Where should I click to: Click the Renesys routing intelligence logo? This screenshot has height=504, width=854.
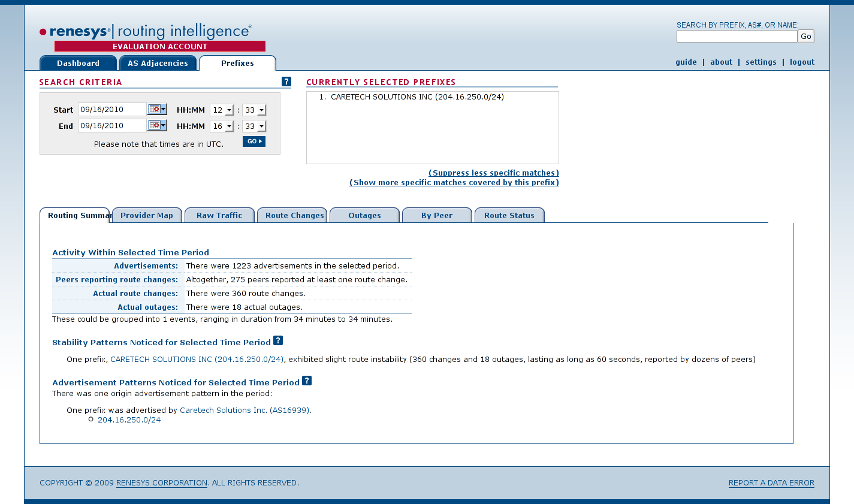coord(146,32)
